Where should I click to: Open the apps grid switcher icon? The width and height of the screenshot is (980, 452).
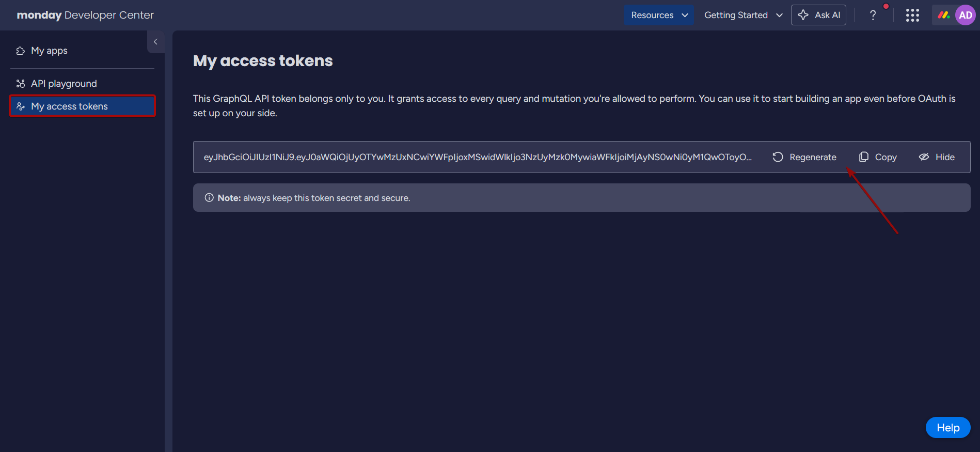[x=912, y=15]
